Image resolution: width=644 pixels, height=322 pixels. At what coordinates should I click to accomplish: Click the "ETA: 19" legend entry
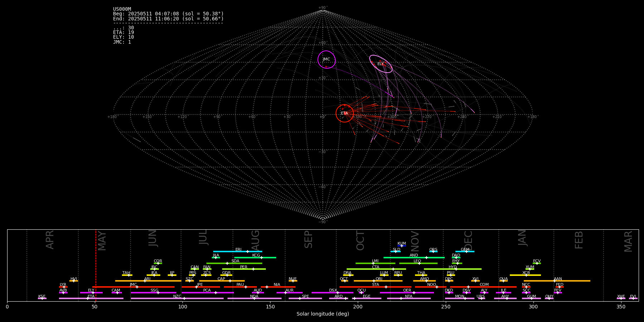click(123, 33)
